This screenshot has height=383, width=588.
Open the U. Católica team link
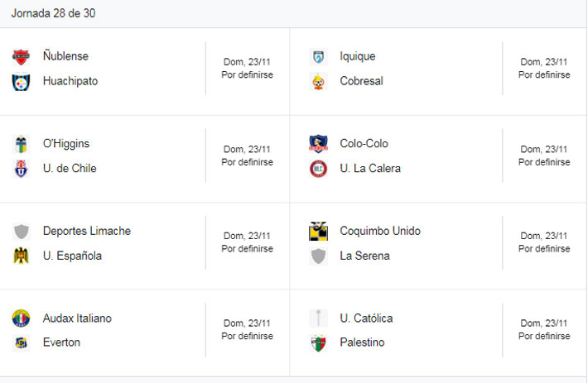[x=366, y=318]
